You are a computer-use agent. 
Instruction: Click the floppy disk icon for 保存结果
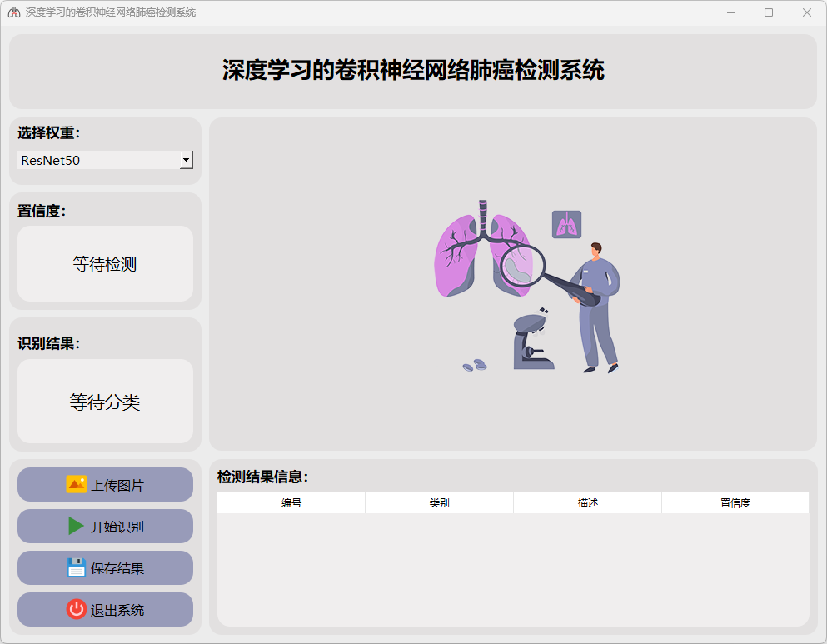[77, 567]
